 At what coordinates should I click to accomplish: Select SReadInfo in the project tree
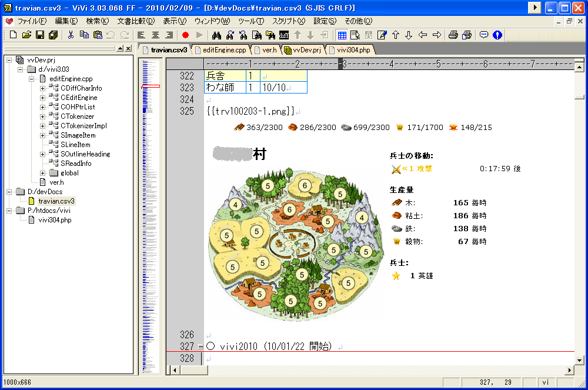(76, 164)
